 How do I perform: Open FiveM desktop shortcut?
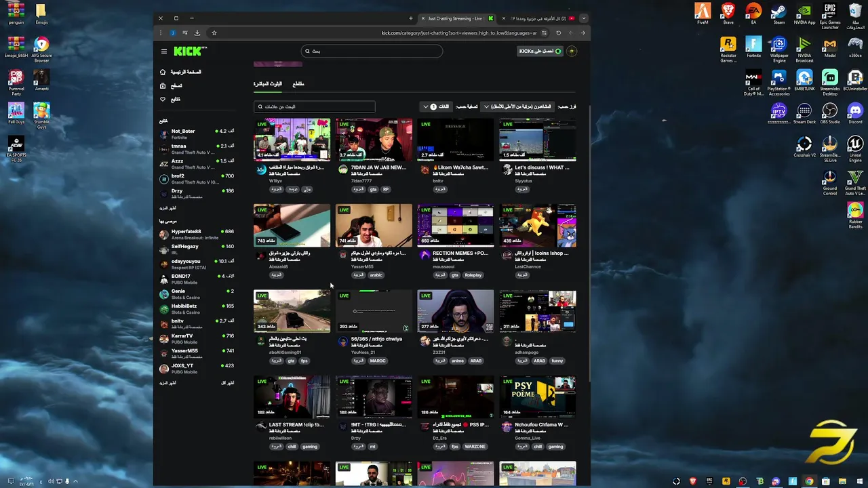click(703, 14)
